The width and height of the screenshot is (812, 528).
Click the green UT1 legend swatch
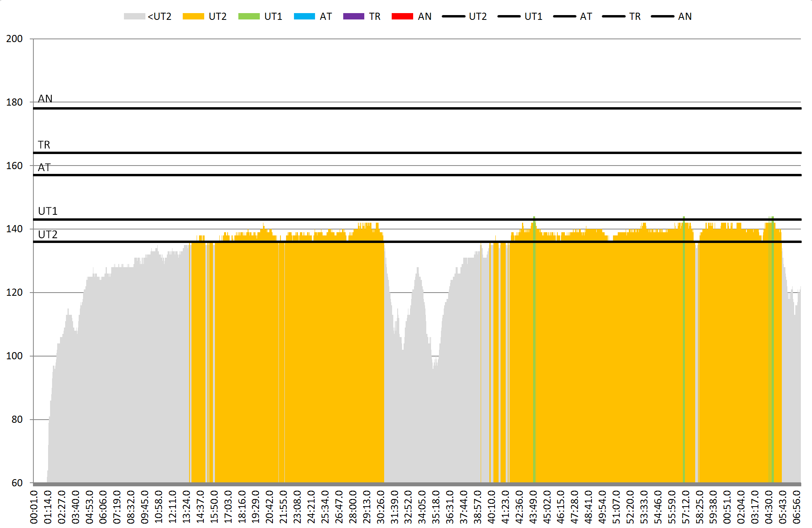(249, 16)
